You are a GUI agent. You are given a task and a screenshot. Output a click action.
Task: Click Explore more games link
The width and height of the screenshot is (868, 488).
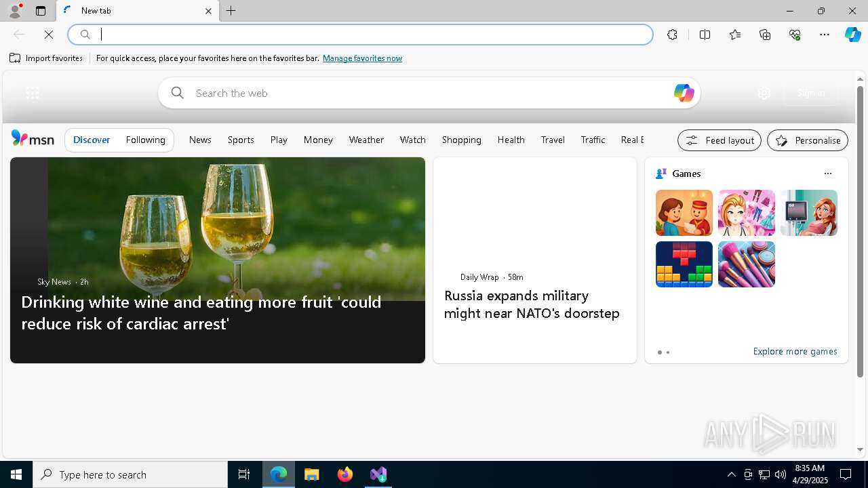point(795,351)
